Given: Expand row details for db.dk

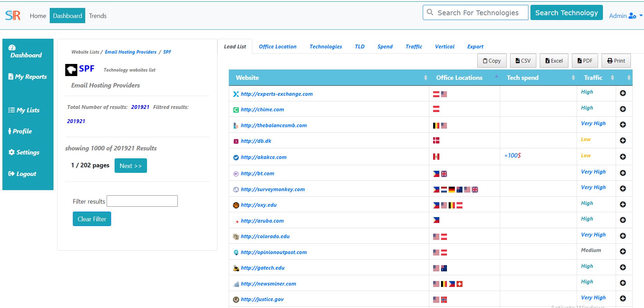Looking at the screenshot, I should (623, 140).
